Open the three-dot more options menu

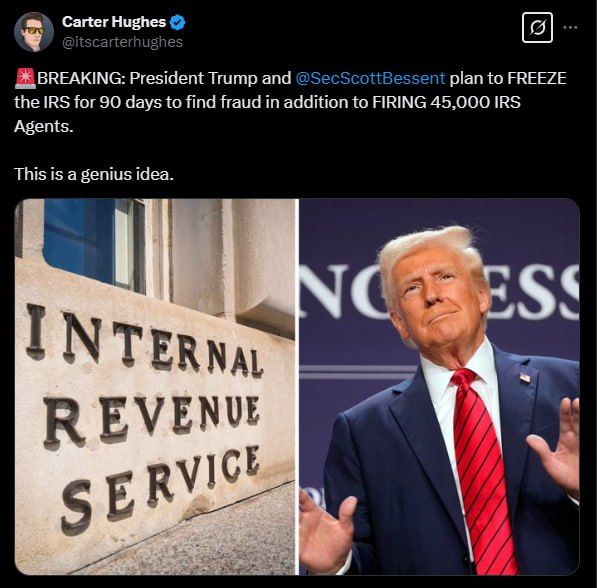(570, 27)
